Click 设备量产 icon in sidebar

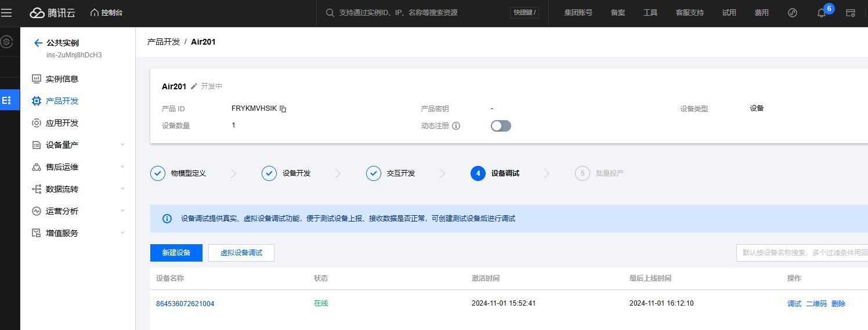(36, 145)
